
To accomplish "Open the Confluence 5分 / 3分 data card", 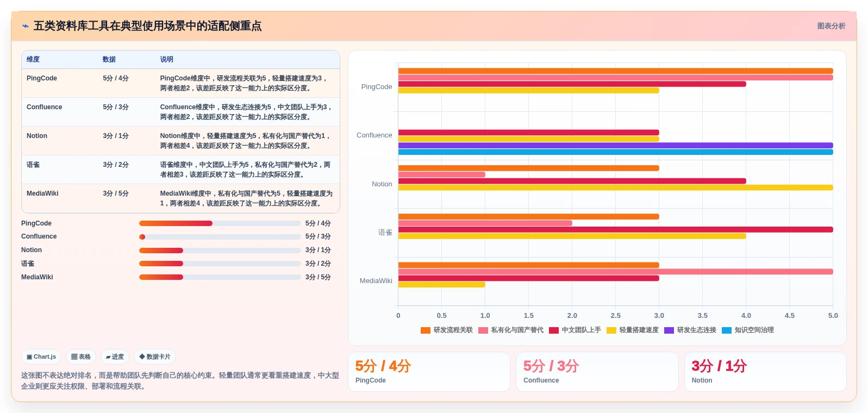I will click(x=597, y=372).
